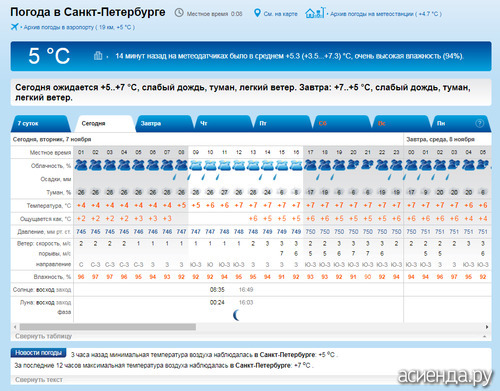Click the scrollbar right arrow
Viewport: 500px width, 391px height.
click(487, 327)
